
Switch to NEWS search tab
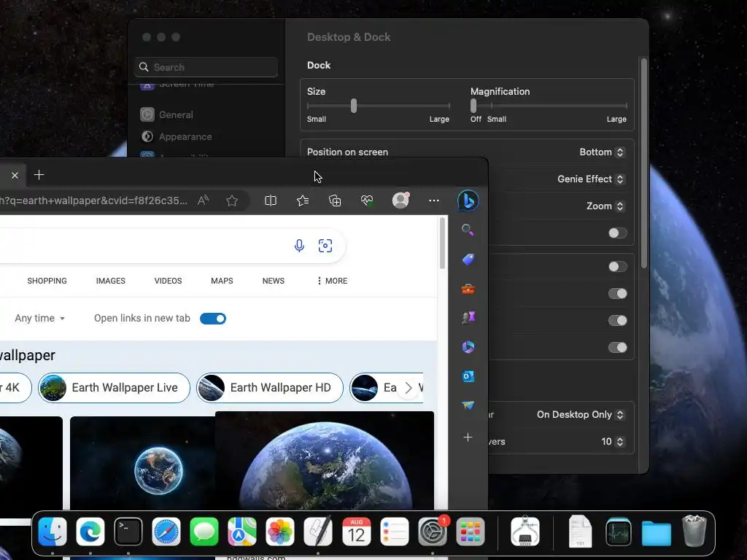[x=274, y=281]
